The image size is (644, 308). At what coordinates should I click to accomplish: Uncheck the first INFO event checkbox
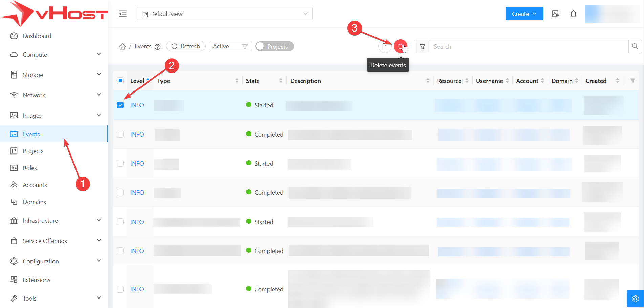coord(120,105)
